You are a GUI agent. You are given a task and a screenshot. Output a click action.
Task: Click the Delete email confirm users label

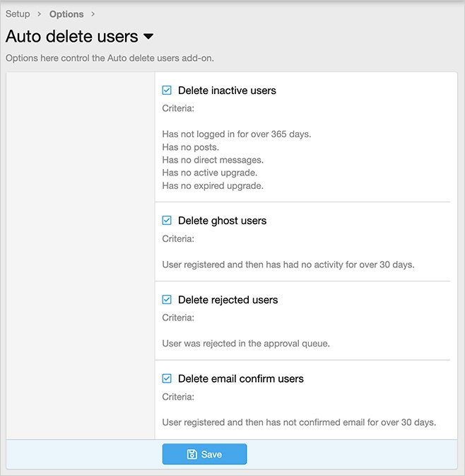(240, 379)
